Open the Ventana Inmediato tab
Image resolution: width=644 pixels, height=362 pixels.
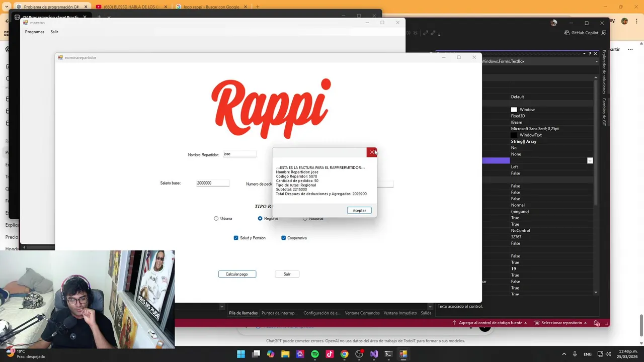(x=400, y=313)
